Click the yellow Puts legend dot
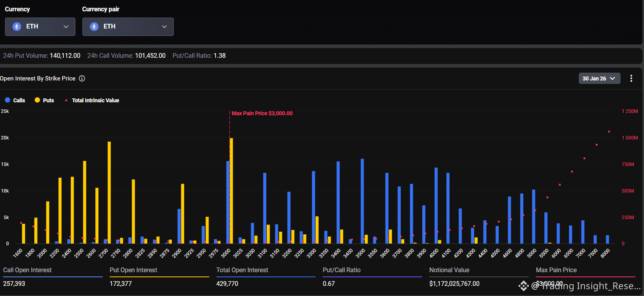 37,100
